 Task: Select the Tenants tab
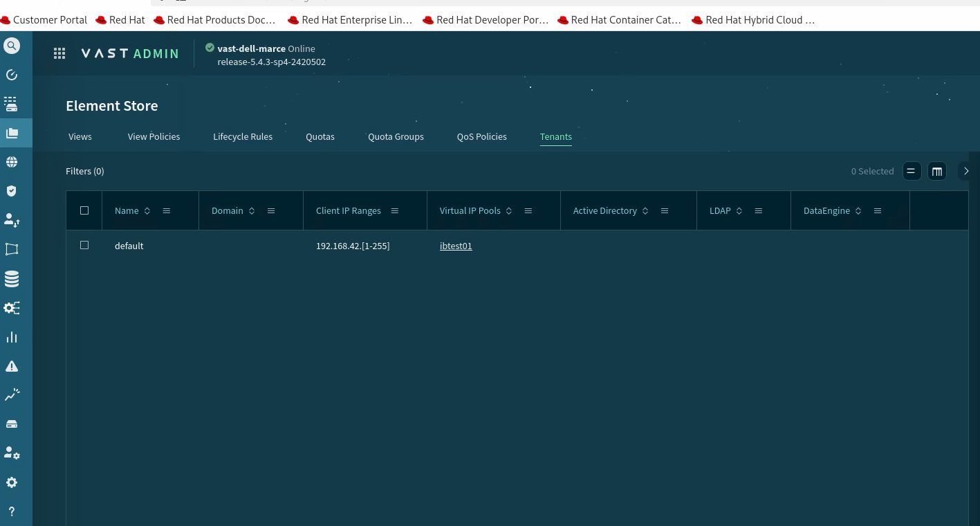pos(556,136)
